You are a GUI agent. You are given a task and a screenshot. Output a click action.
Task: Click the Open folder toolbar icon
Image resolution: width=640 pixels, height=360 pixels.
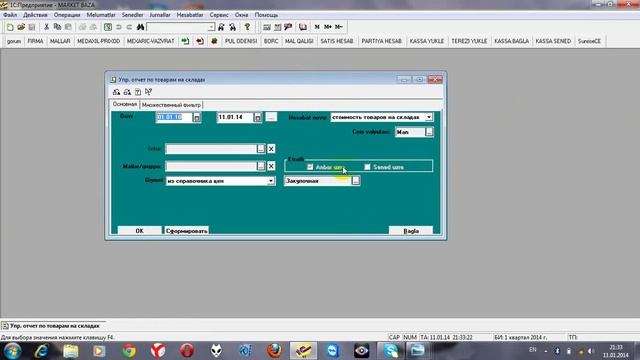tap(21, 27)
